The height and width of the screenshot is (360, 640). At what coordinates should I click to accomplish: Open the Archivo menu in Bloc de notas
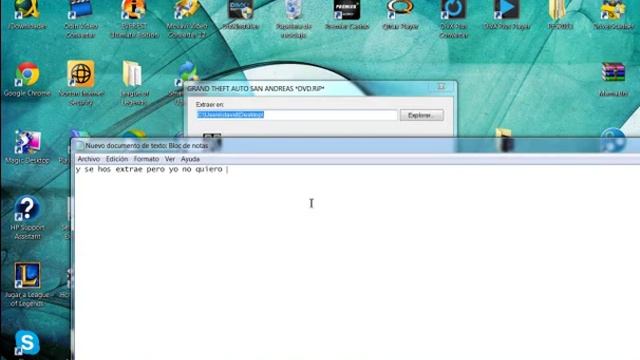pos(89,159)
